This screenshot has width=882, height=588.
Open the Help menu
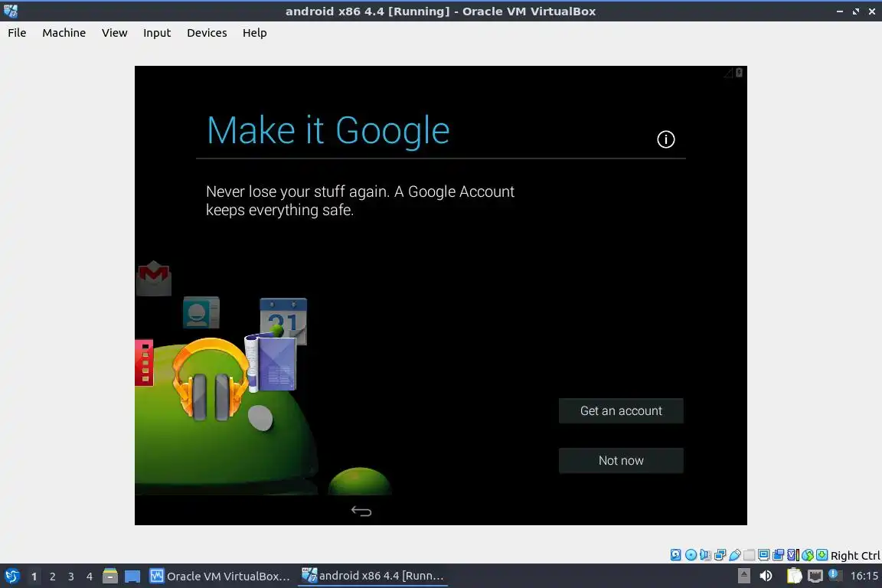coord(255,33)
